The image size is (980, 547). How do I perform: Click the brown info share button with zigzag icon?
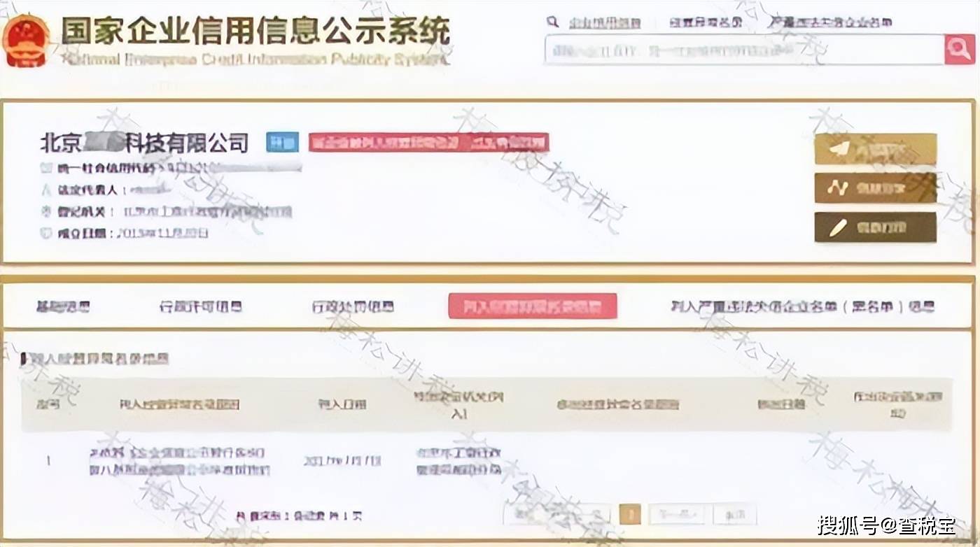[x=875, y=188]
